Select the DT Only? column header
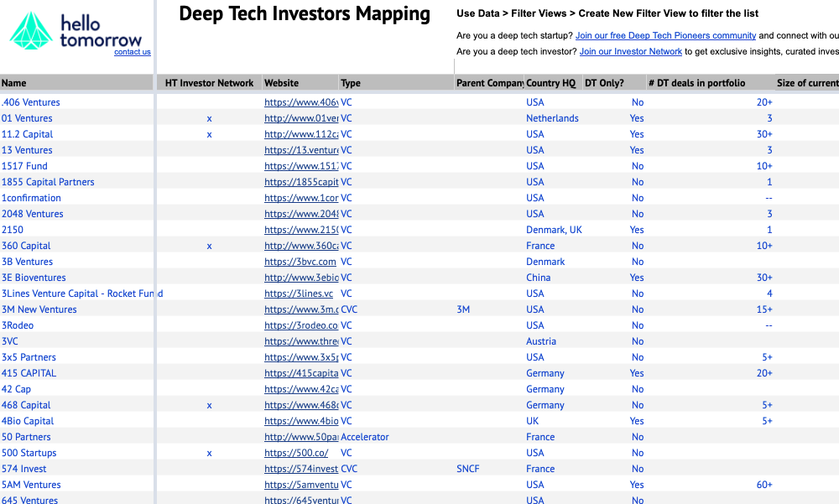The width and height of the screenshot is (839, 504). coord(604,83)
